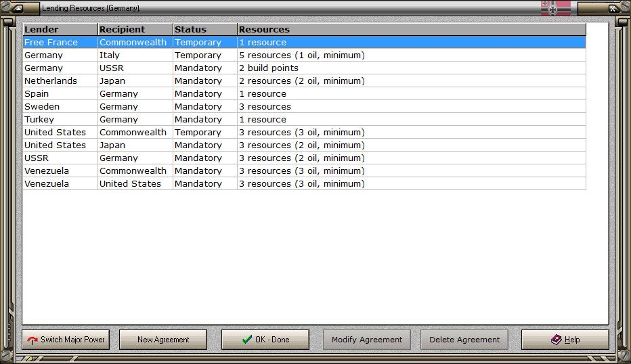Open Help with the book icon button
The height and width of the screenshot is (364, 631).
565,340
